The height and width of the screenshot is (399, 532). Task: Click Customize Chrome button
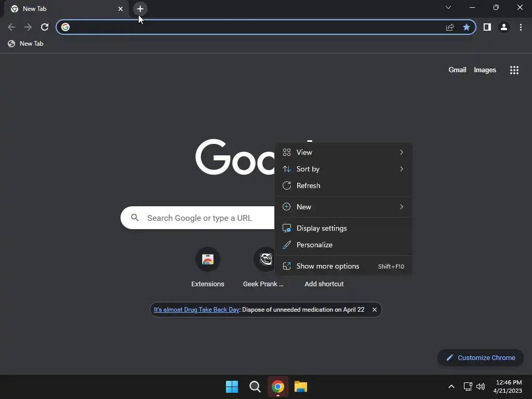pos(481,357)
